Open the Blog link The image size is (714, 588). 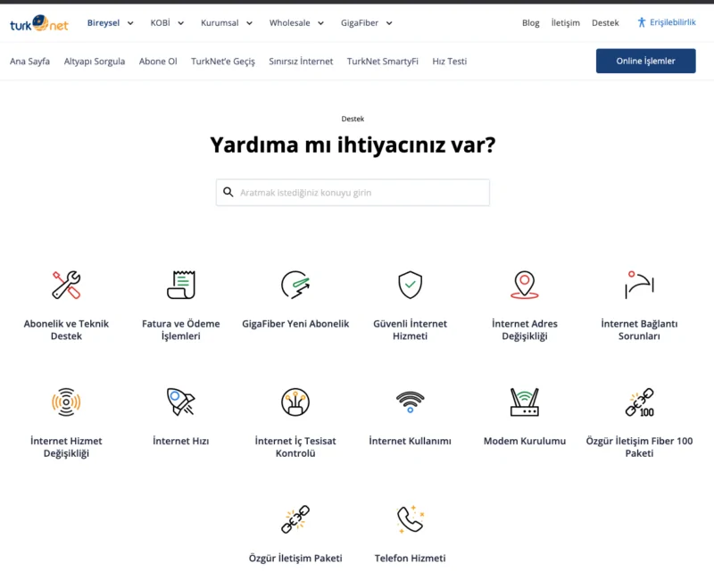pos(530,23)
